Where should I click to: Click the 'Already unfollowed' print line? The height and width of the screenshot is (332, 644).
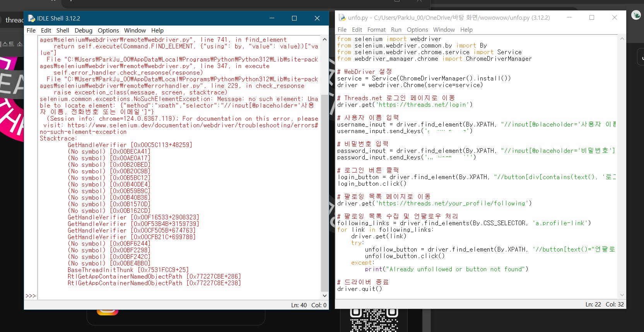pos(447,269)
